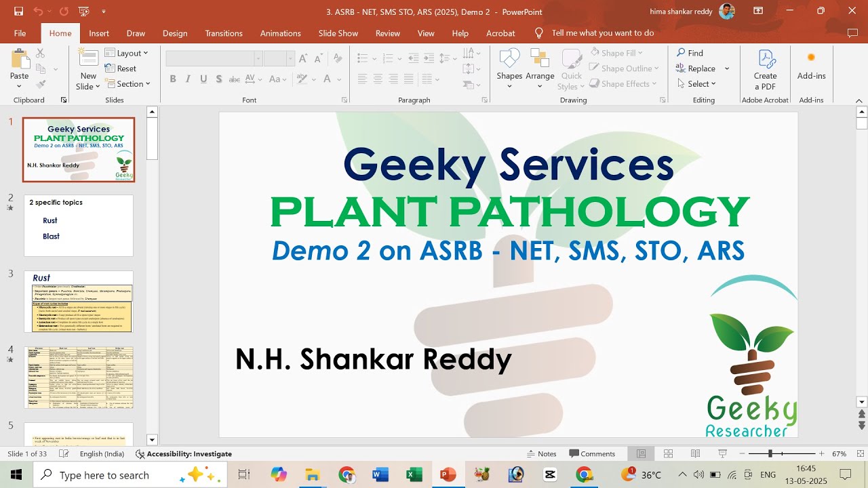Start Slide Show from the status bar icon
The image size is (868, 488).
(722, 454)
